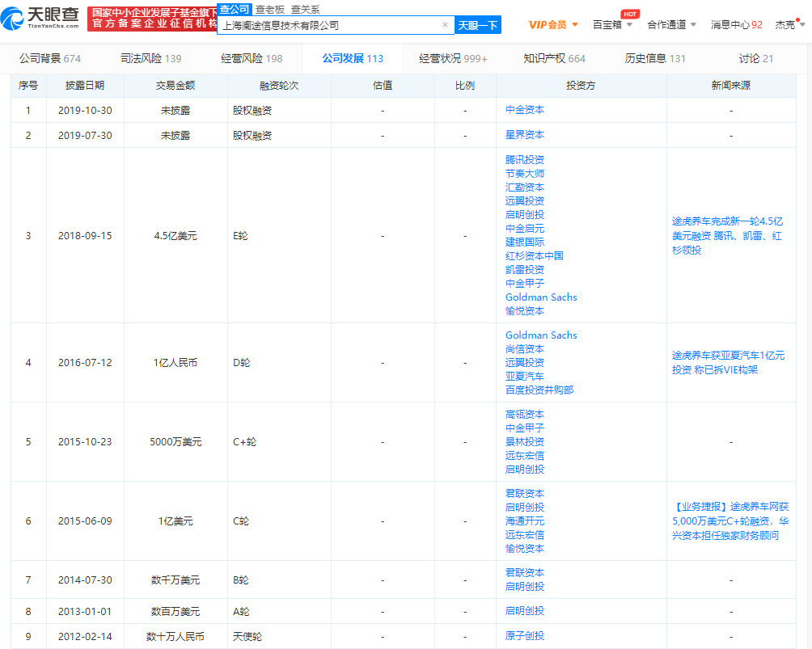The image size is (812, 649).
Task: Select the 查关系 search tab
Action: (x=305, y=10)
